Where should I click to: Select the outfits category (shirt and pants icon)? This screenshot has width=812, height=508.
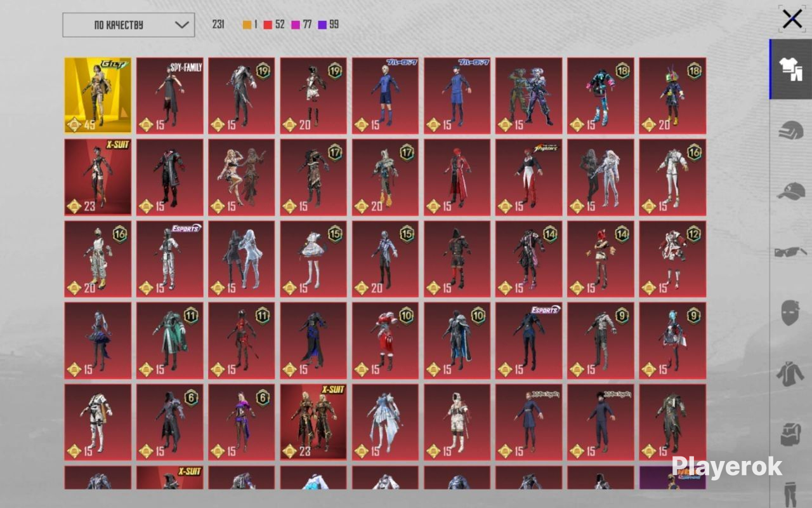791,69
